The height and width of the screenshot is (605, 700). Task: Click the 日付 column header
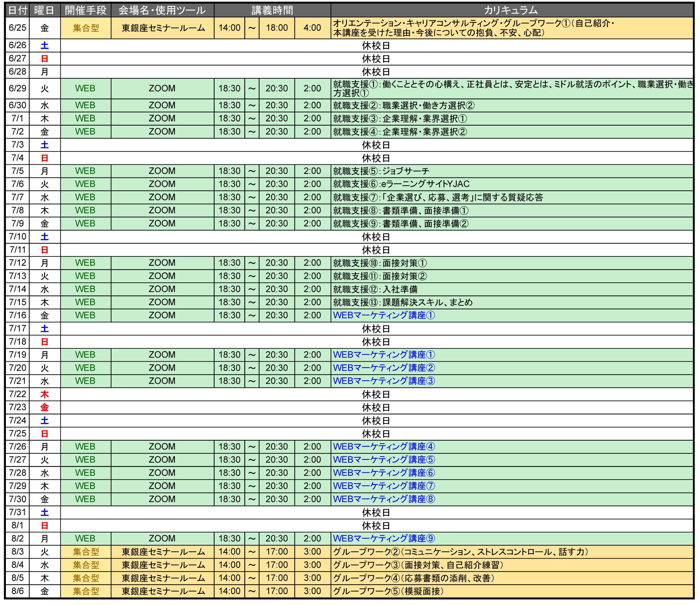17,10
